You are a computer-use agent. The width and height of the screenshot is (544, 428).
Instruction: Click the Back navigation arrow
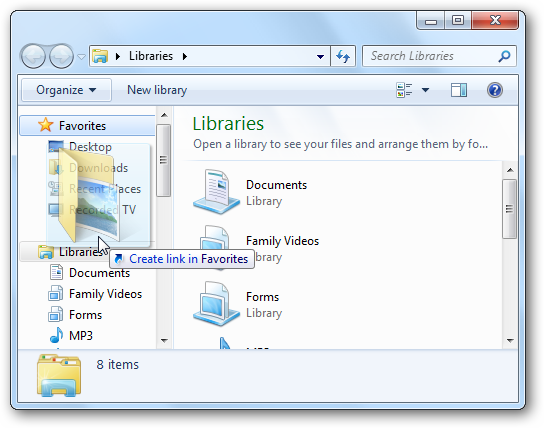tap(33, 56)
